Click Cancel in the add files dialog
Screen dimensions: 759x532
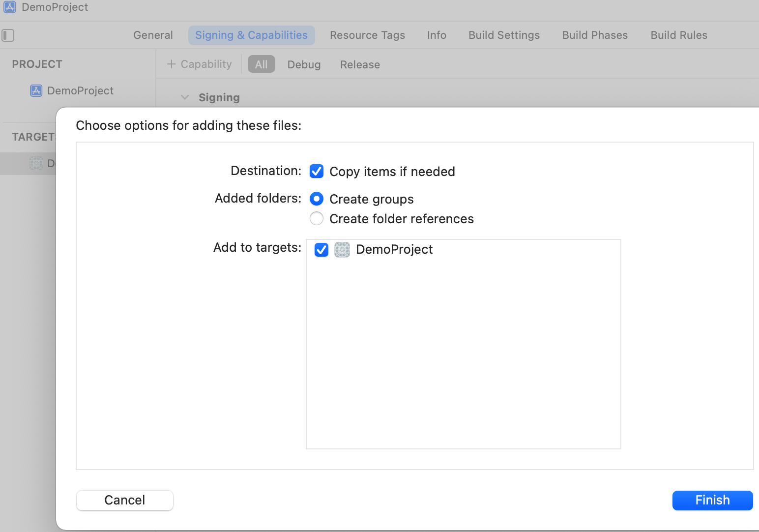tap(125, 500)
